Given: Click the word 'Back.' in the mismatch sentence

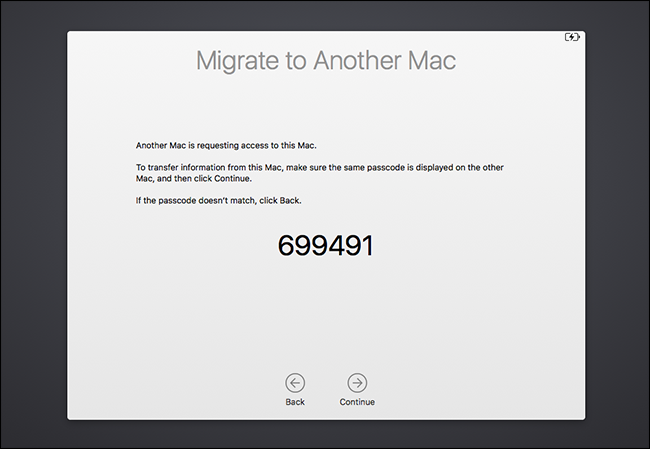Looking at the screenshot, I should 290,201.
